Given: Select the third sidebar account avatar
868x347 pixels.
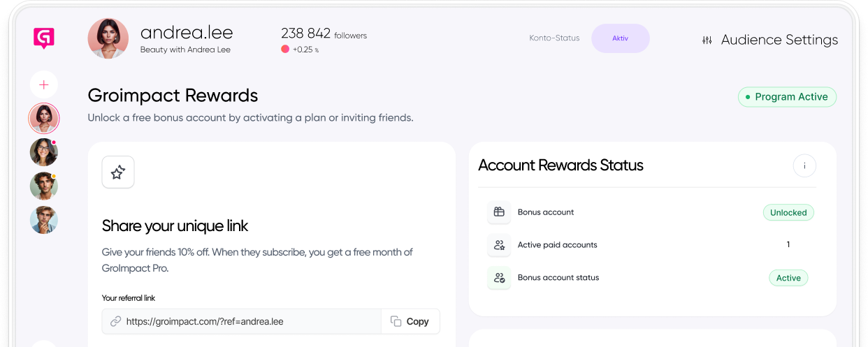Looking at the screenshot, I should coord(44,186).
